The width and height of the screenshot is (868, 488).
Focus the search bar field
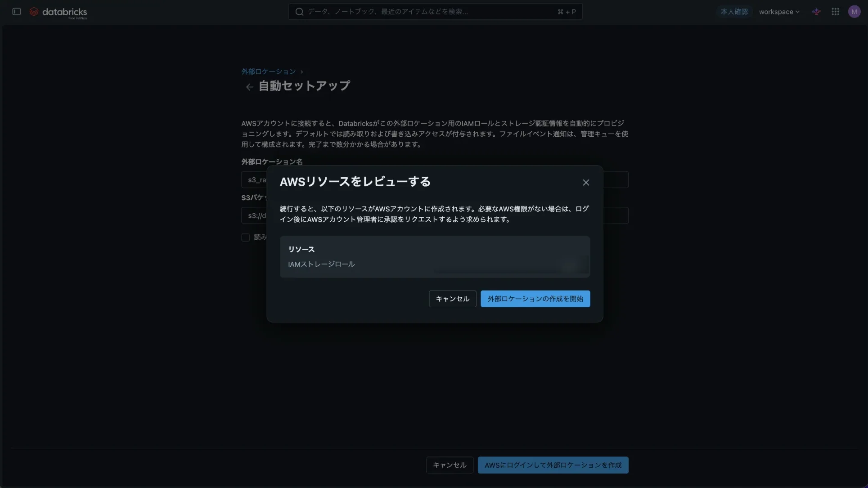pos(435,12)
